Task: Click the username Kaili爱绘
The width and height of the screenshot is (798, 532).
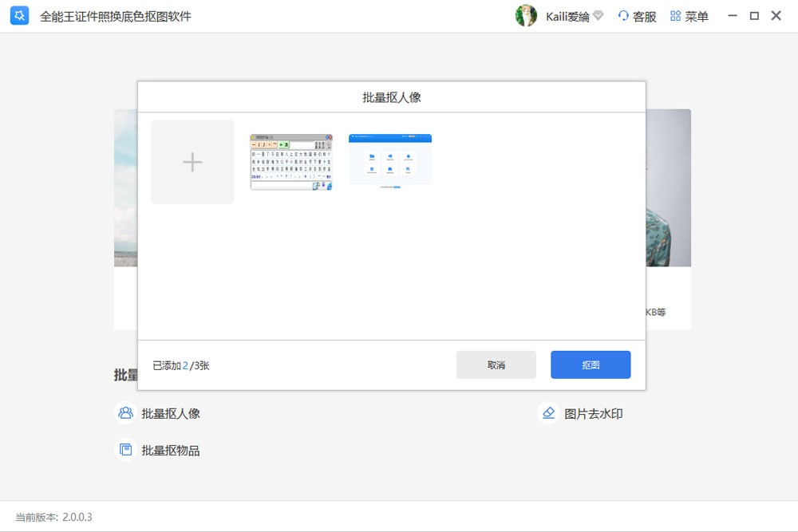Action: pos(567,17)
